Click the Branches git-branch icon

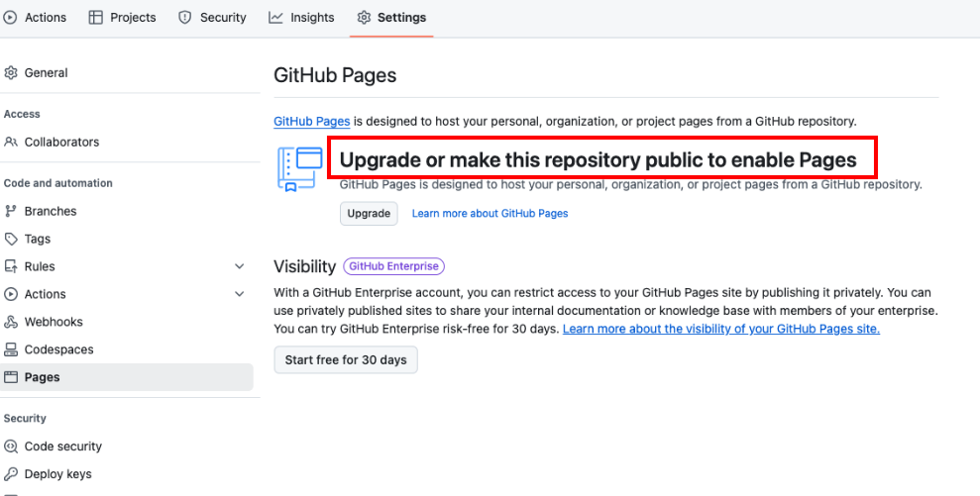11,211
